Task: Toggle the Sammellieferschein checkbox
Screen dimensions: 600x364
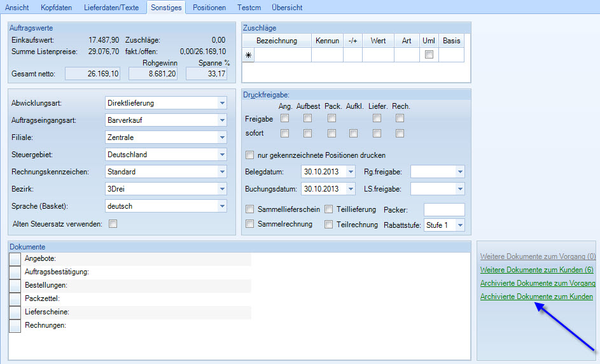Action: 250,209
